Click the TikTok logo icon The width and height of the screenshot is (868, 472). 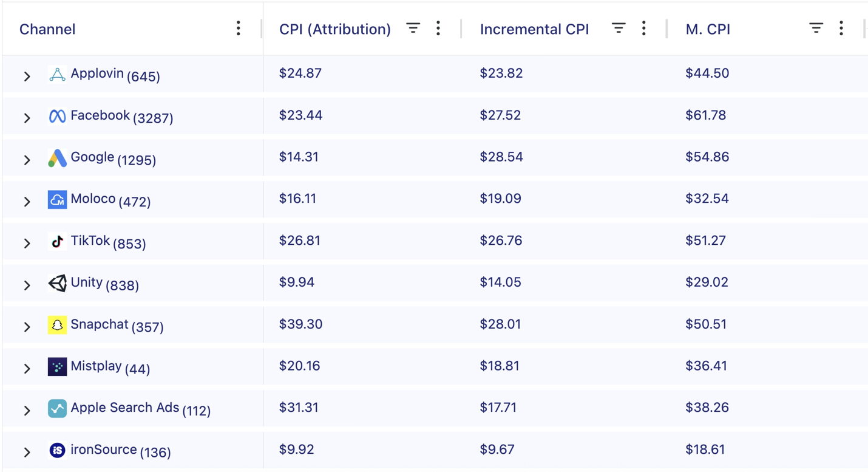57,241
